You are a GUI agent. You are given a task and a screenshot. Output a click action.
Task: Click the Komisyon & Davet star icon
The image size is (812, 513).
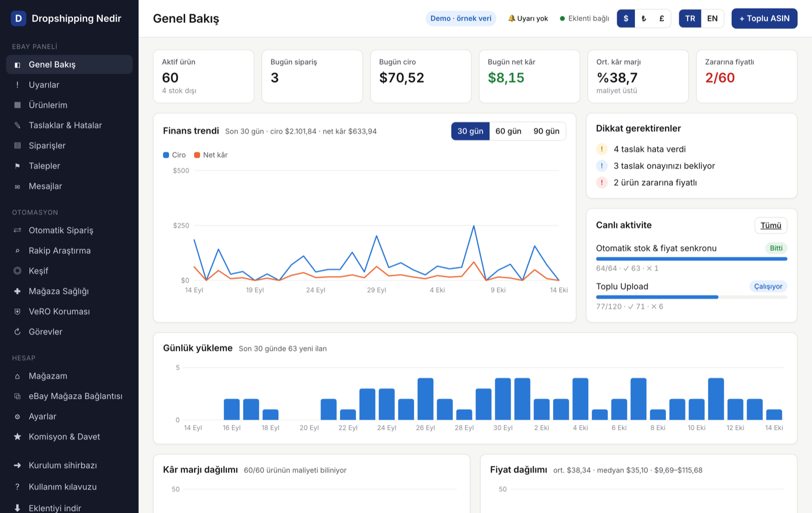click(x=17, y=437)
